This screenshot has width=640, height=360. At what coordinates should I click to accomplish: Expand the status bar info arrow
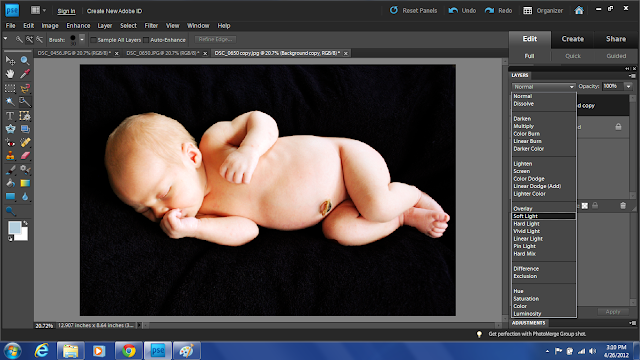pyautogui.click(x=139, y=325)
